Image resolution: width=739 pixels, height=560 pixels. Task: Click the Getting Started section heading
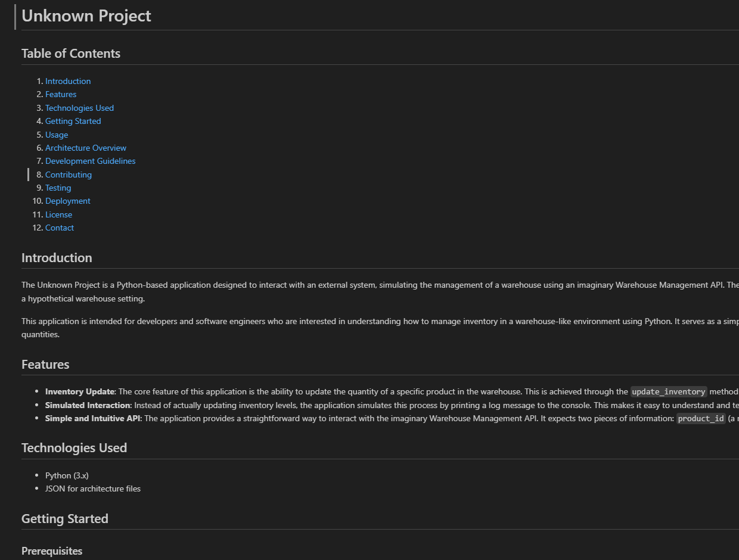pyautogui.click(x=65, y=519)
